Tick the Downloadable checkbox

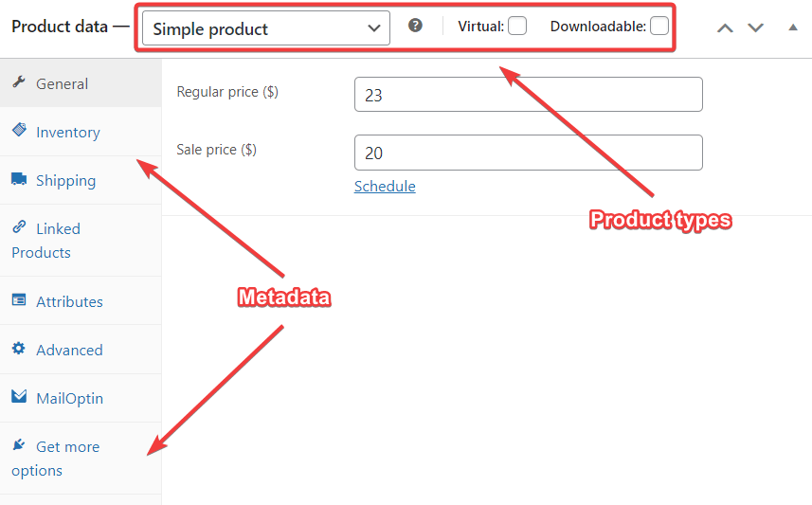[659, 26]
